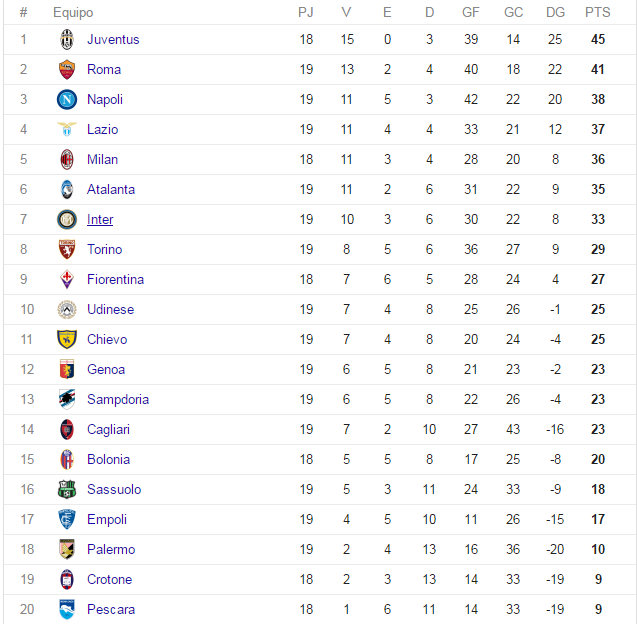Click the PTS column header
This screenshot has width=637, height=644.
coord(598,12)
